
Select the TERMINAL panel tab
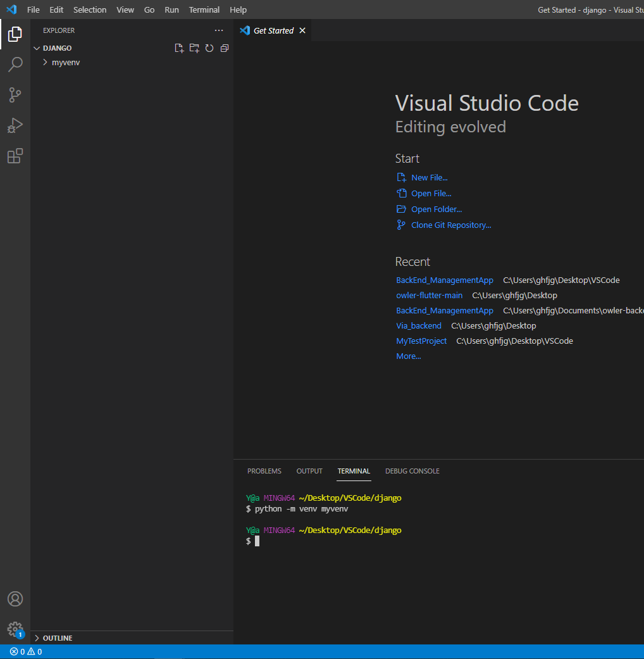(354, 471)
